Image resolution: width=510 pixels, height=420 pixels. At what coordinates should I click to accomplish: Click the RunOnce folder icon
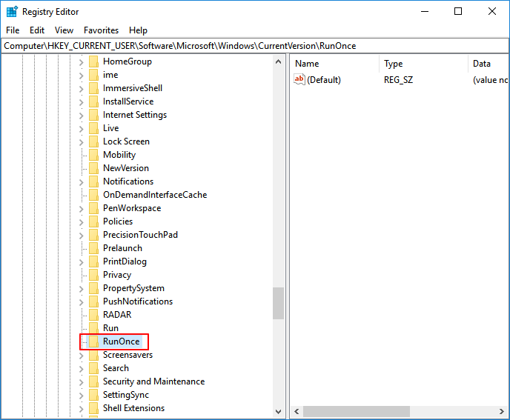click(93, 341)
